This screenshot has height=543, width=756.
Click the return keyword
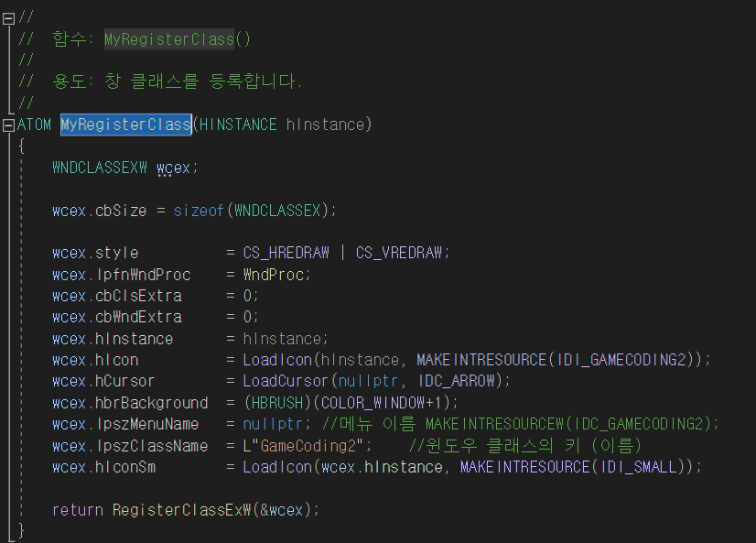(x=78, y=510)
